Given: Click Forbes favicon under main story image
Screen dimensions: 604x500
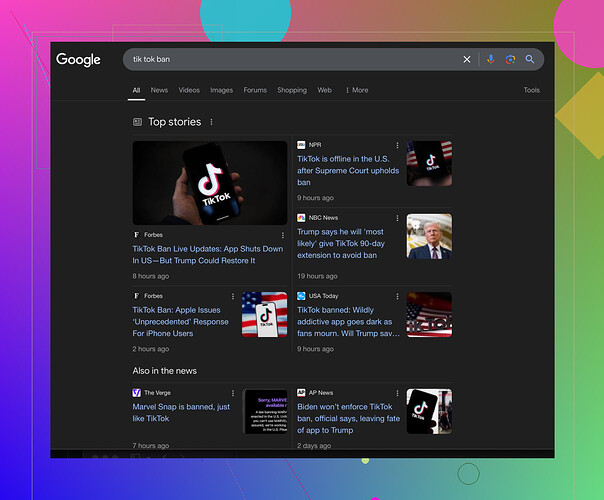Looking at the screenshot, I should coord(136,235).
